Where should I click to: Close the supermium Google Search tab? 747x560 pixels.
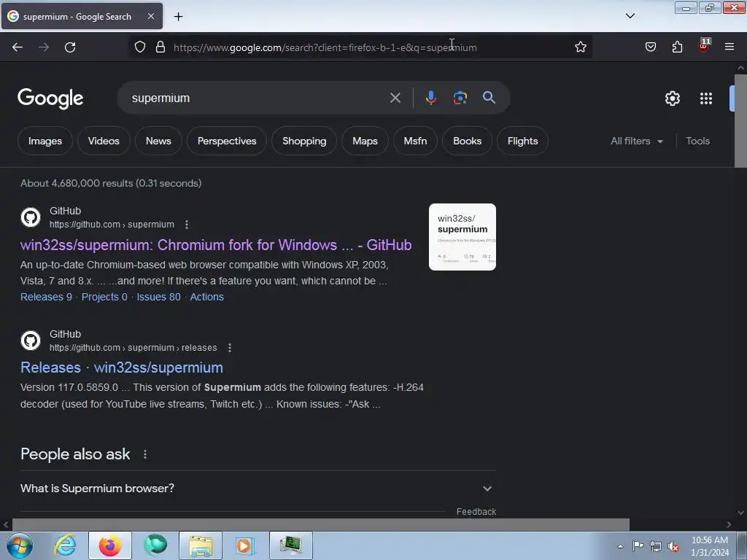tap(150, 16)
